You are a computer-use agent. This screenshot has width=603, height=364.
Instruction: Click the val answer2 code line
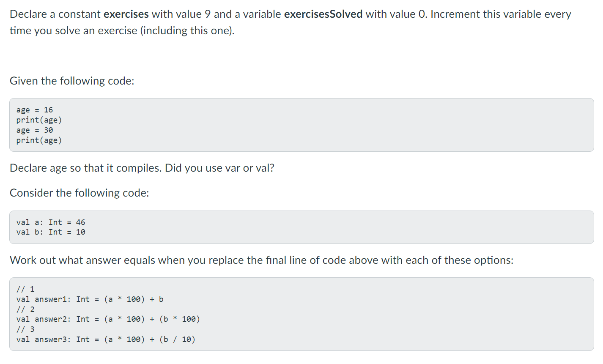[108, 319]
